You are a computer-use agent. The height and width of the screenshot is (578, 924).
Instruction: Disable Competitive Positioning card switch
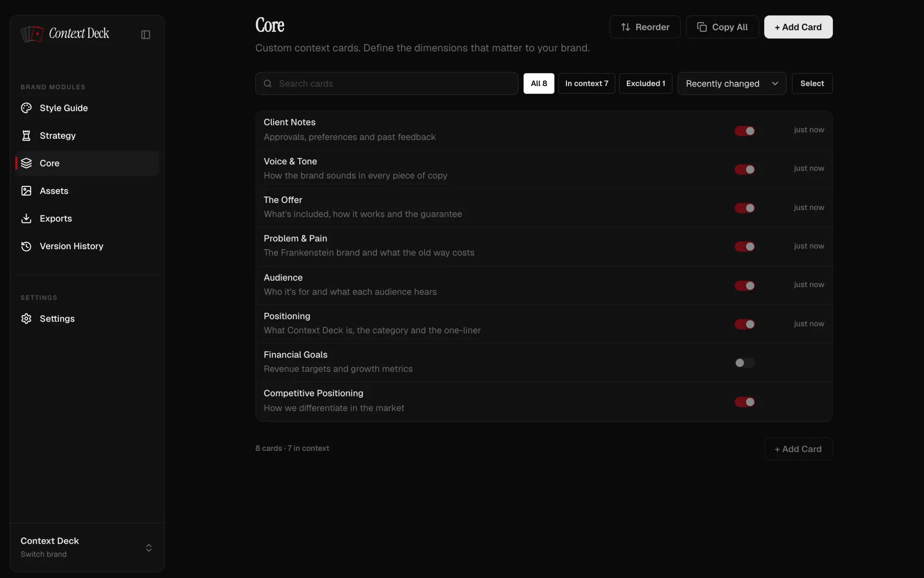click(x=745, y=402)
